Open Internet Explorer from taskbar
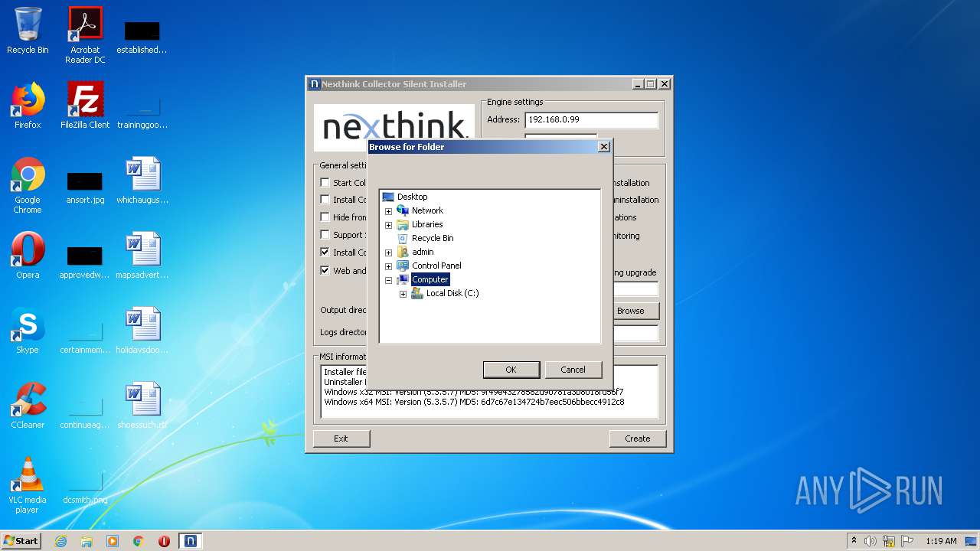 click(60, 541)
